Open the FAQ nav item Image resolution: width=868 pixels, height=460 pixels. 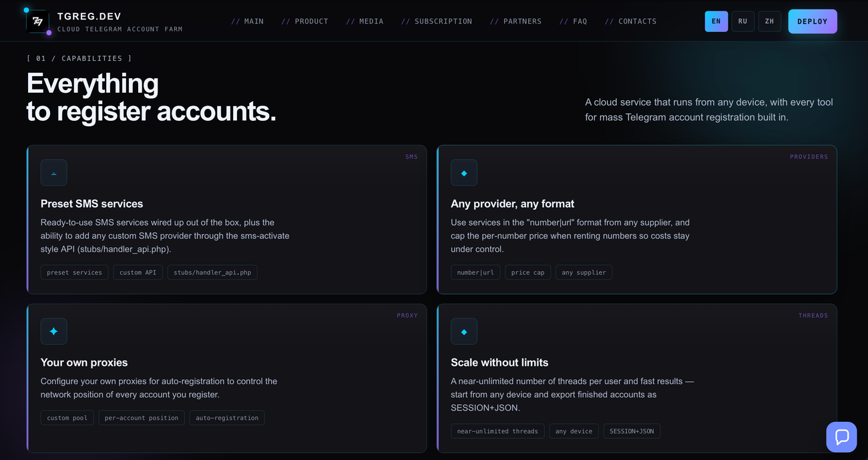(574, 21)
